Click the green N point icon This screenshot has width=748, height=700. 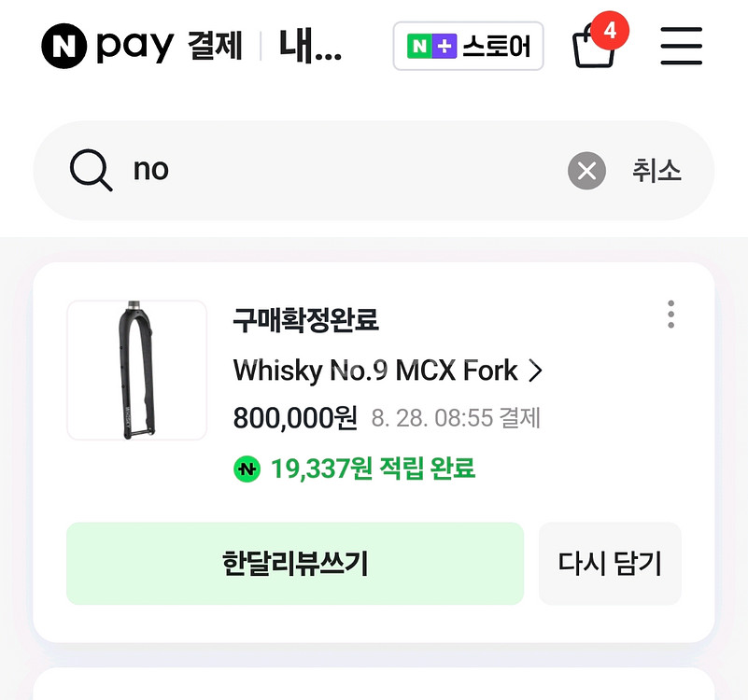[x=247, y=469]
